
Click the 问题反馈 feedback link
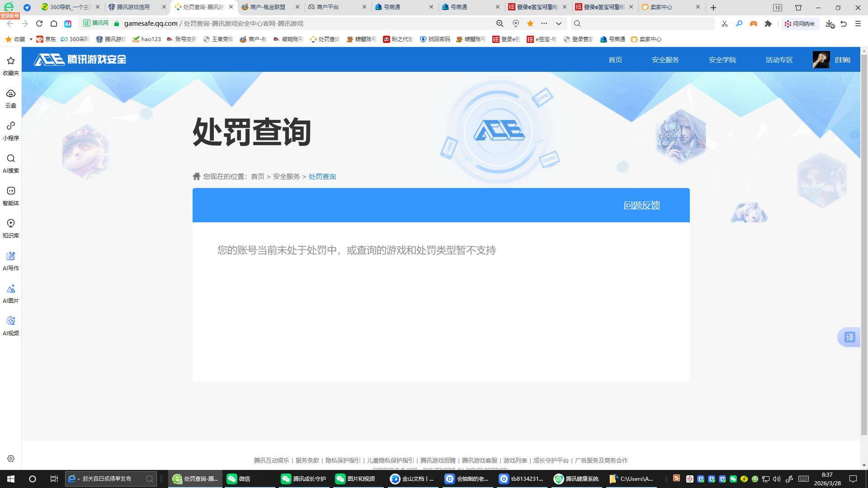point(642,205)
